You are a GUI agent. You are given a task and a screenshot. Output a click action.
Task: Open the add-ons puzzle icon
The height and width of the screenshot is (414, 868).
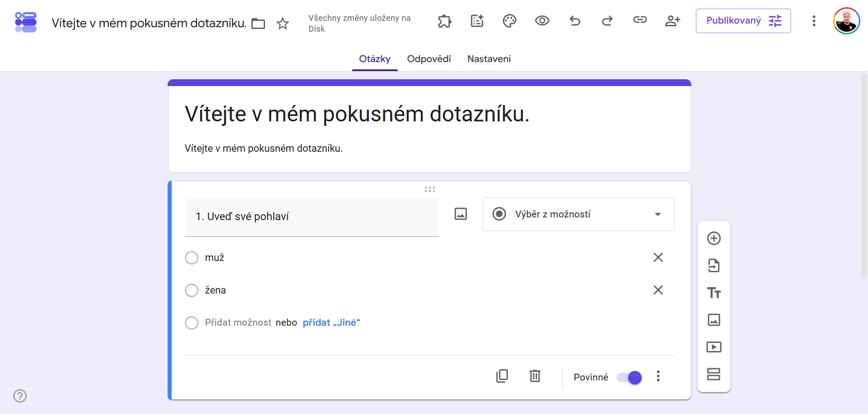pyautogui.click(x=444, y=21)
